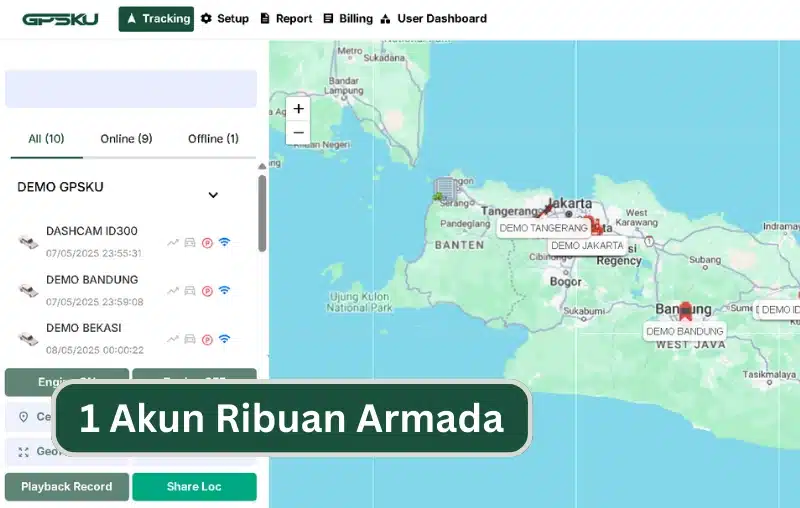Viewport: 800px width, 508px height.
Task: Click the red vehicle marker at Bandung
Action: click(685, 311)
